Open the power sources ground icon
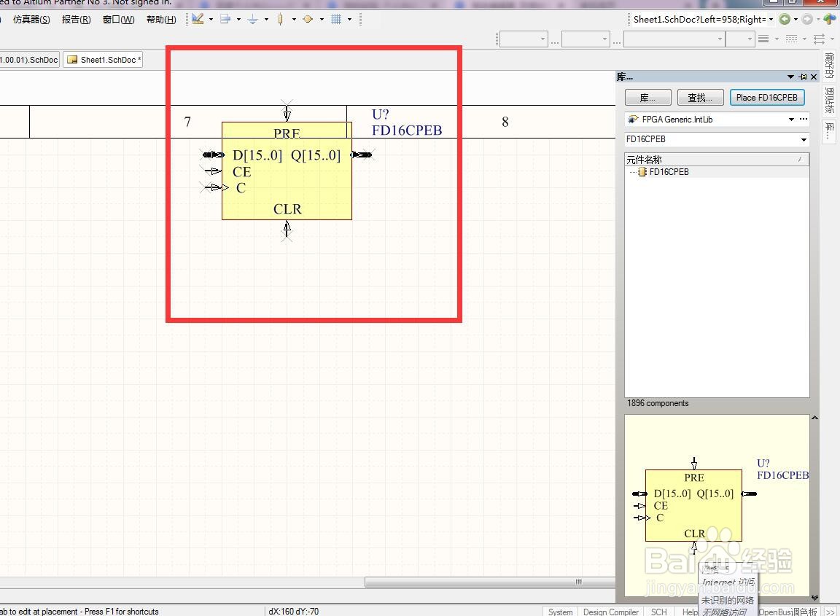This screenshot has width=840, height=616. pos(253,19)
